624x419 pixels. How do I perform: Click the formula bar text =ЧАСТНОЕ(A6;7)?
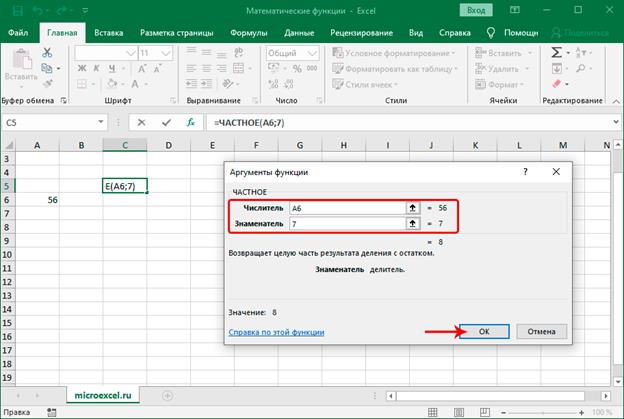coord(249,123)
